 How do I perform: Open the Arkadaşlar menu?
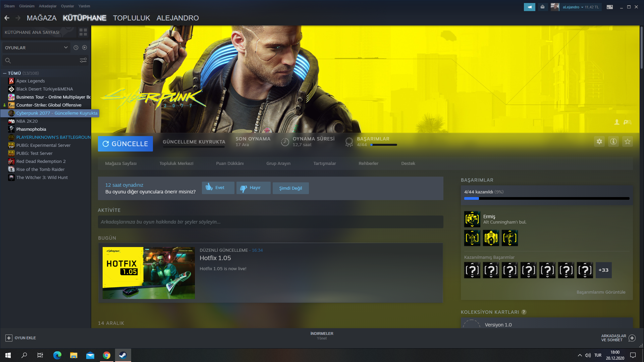48,6
